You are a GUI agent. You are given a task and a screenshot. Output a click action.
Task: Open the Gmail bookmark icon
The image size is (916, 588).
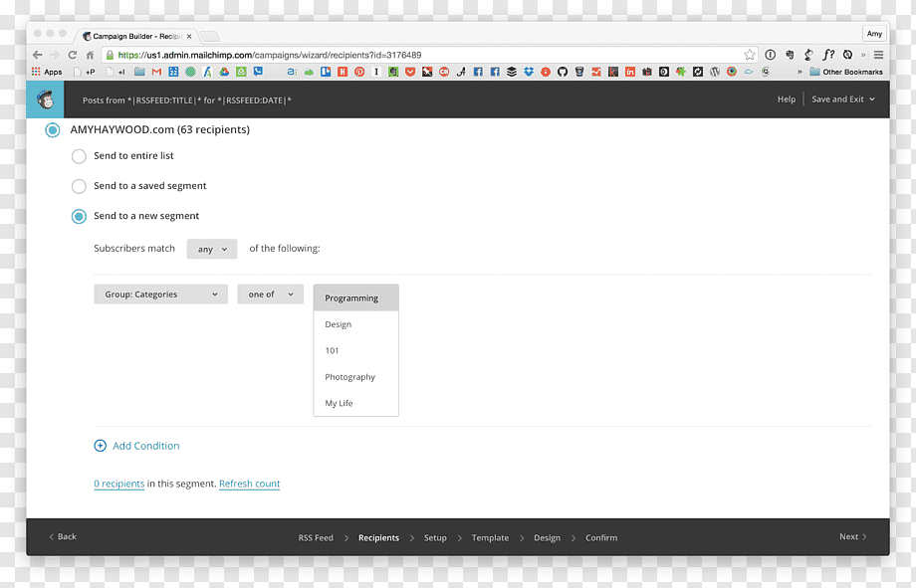click(x=156, y=72)
